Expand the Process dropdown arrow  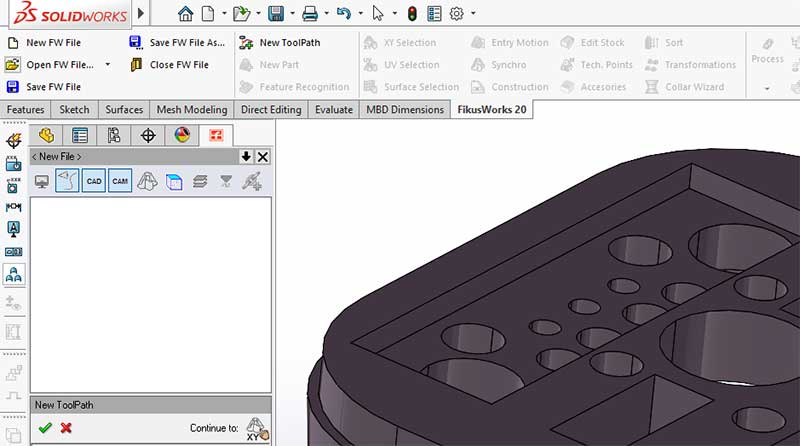[767, 89]
